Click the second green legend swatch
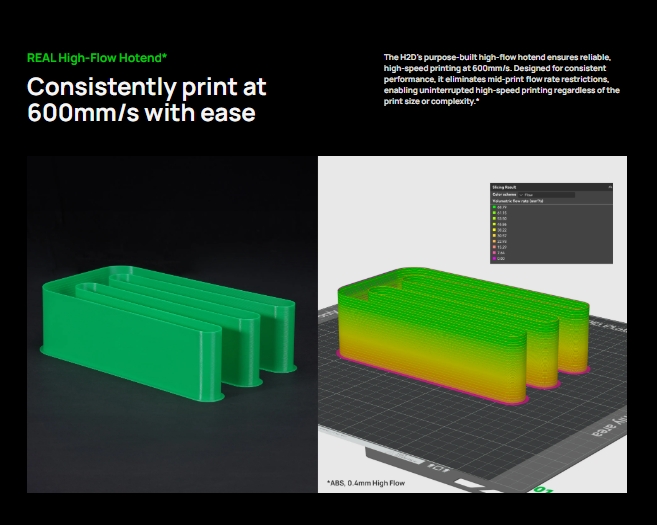This screenshot has width=657, height=525. coord(494,213)
